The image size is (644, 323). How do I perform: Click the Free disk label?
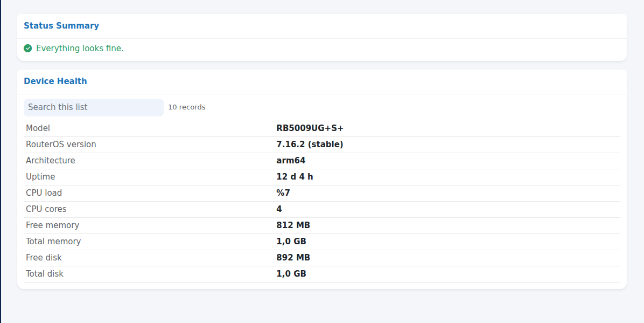(x=44, y=258)
